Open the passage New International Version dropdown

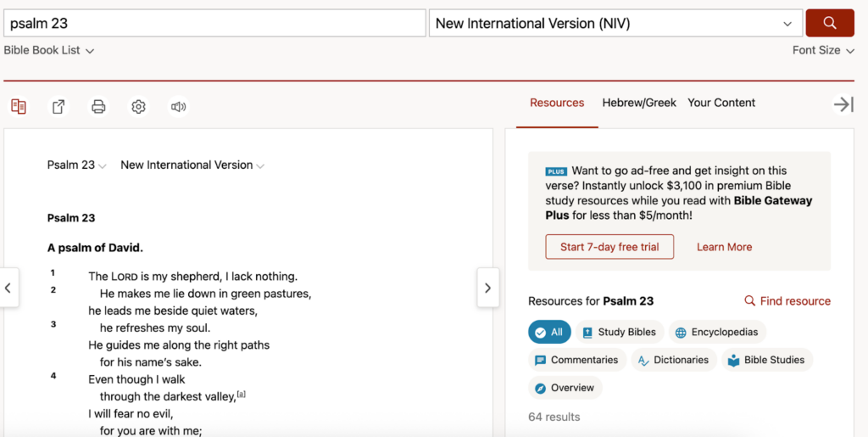[192, 165]
